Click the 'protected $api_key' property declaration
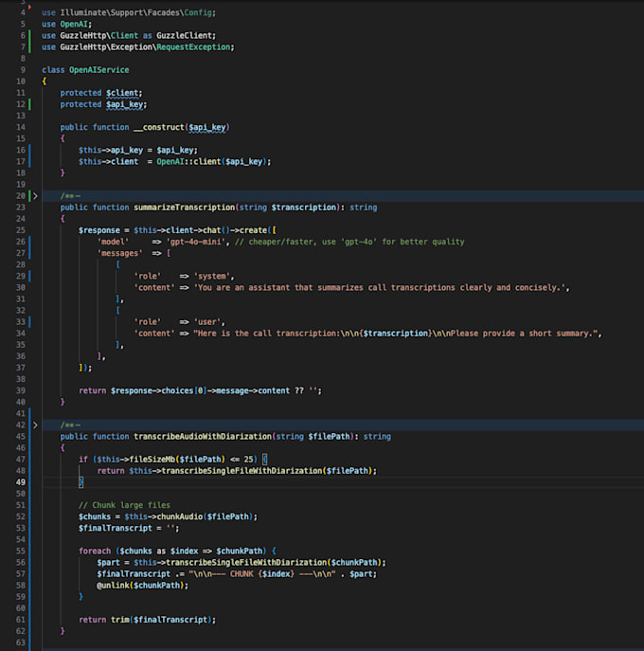This screenshot has height=651, width=644. (103, 104)
